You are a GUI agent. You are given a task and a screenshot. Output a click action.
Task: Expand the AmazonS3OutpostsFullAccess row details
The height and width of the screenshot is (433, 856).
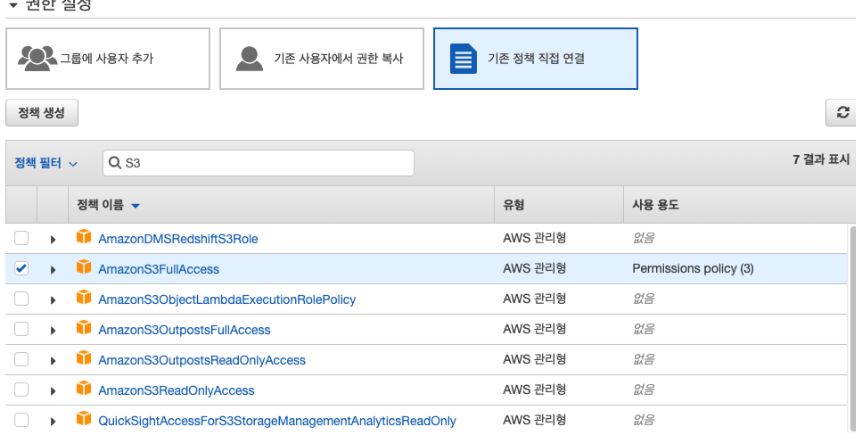pyautogui.click(x=53, y=330)
